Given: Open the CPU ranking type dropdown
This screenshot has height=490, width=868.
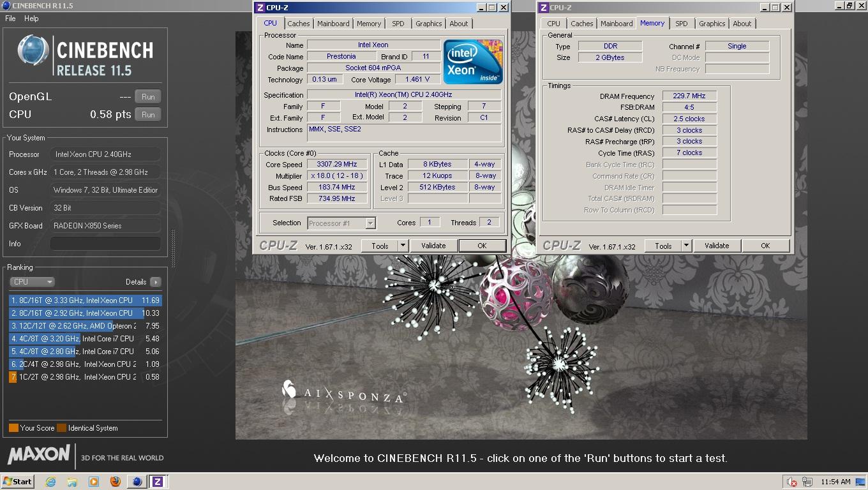Looking at the screenshot, I should tap(32, 282).
